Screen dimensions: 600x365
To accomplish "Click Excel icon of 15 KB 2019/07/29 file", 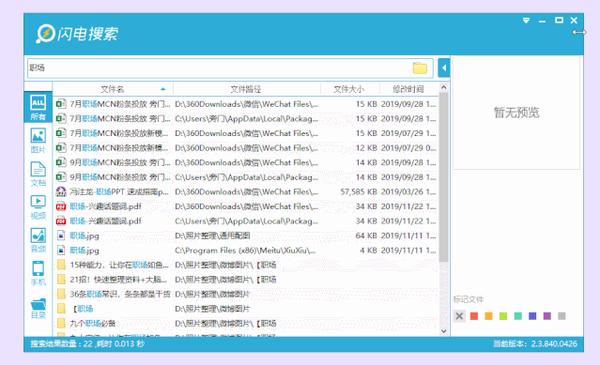I will pos(61,133).
